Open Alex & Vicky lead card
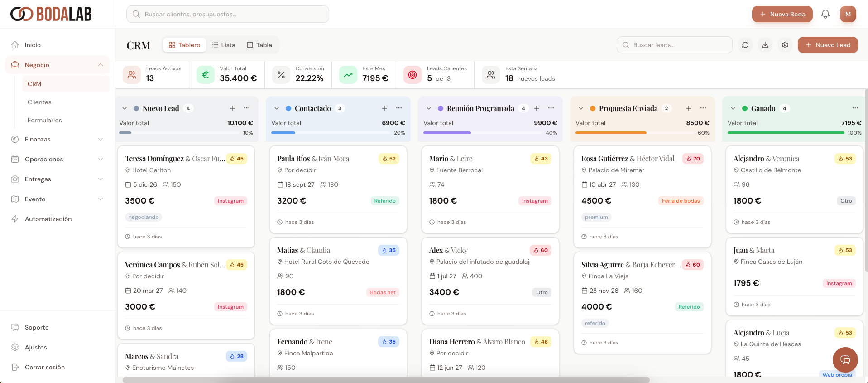The width and height of the screenshot is (868, 383). (x=490, y=281)
